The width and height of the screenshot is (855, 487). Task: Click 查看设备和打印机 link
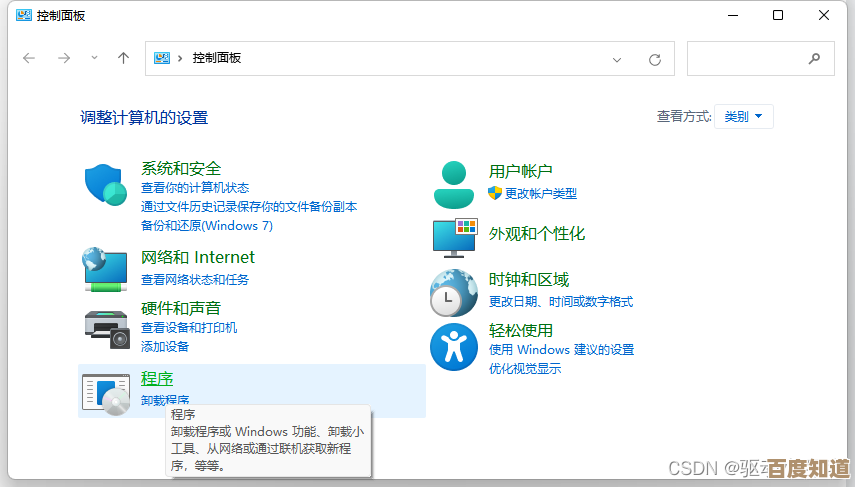(189, 328)
